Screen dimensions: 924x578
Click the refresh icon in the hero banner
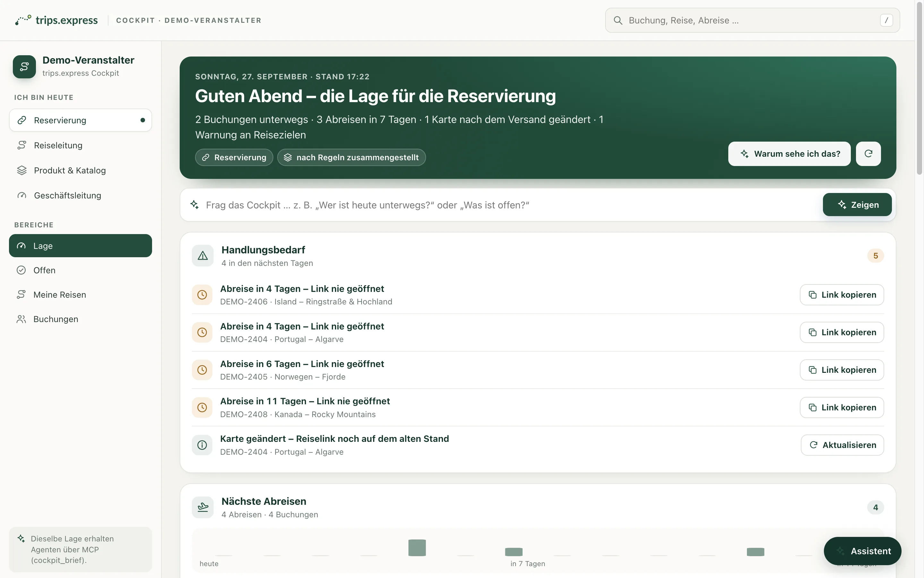pyautogui.click(x=868, y=154)
